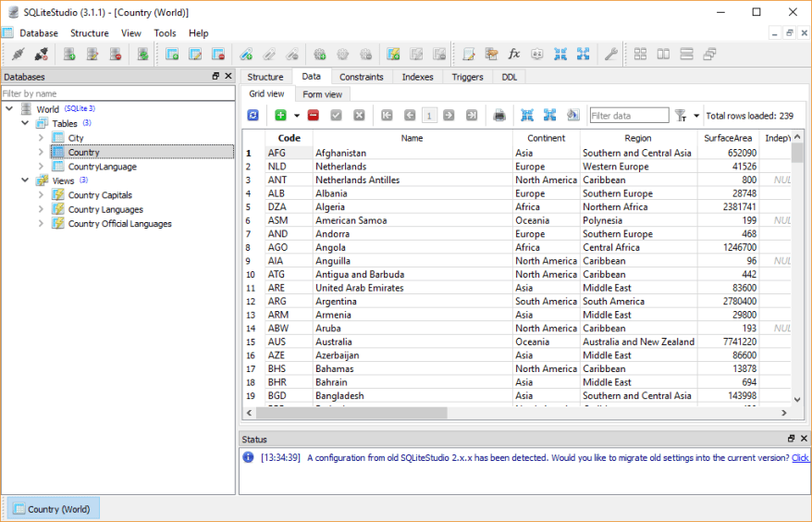Collapse the Tables tree node

tap(25, 123)
